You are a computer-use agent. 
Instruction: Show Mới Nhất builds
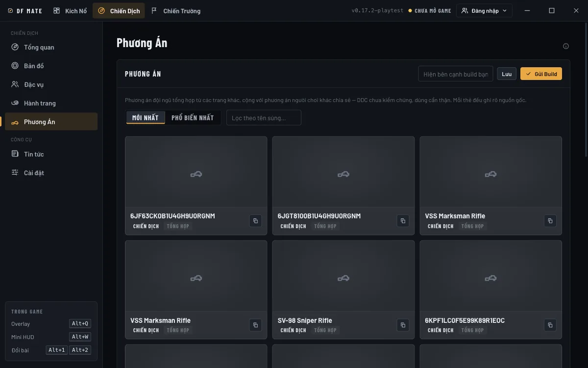(146, 118)
